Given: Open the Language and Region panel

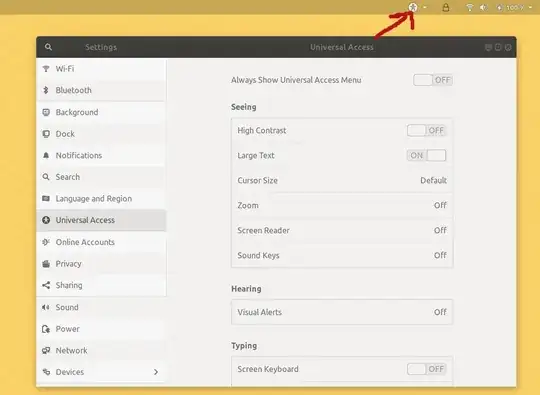Looking at the screenshot, I should [101, 199].
